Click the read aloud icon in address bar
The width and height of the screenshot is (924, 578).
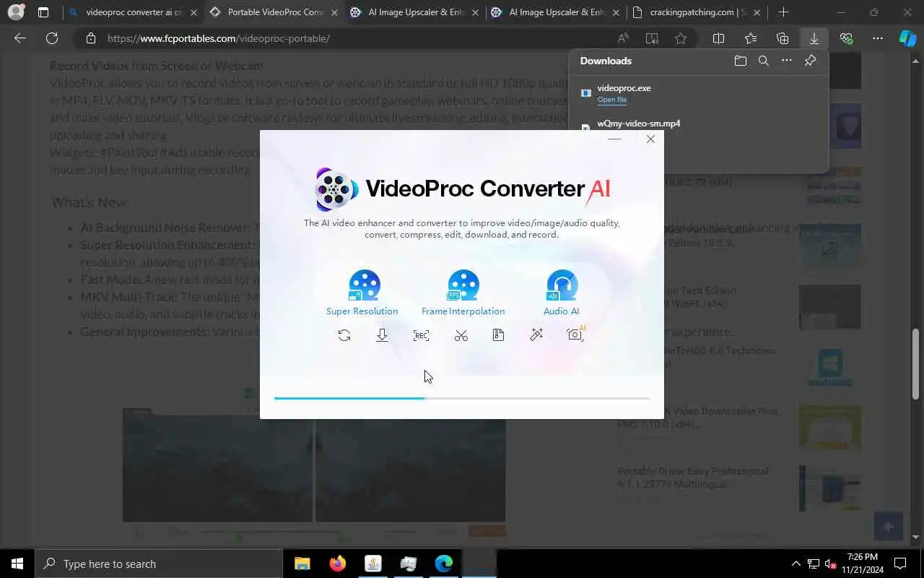click(623, 38)
